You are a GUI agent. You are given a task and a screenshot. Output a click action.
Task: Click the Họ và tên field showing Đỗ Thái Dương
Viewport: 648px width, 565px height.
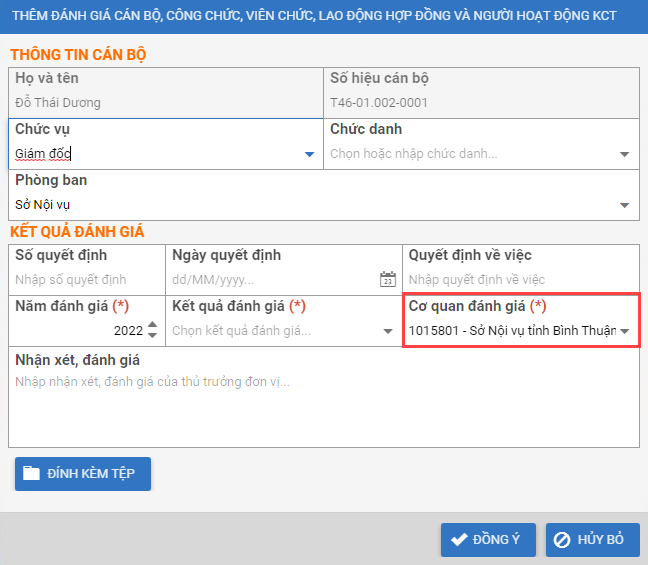(x=166, y=102)
